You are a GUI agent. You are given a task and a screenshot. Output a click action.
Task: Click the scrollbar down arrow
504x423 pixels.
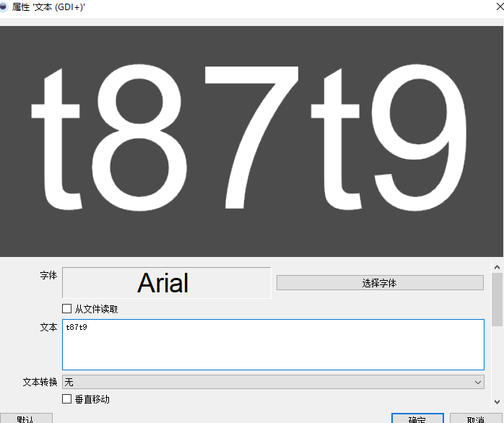tap(498, 401)
